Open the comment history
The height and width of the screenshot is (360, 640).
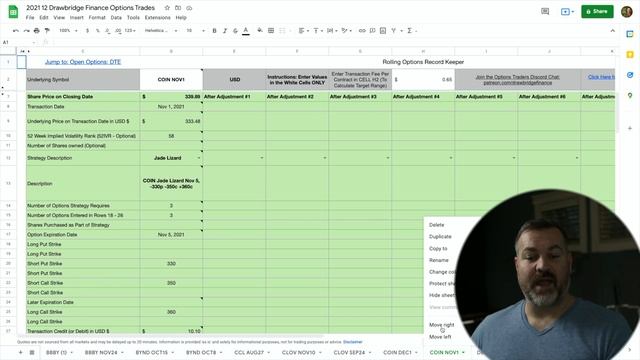(x=545, y=11)
